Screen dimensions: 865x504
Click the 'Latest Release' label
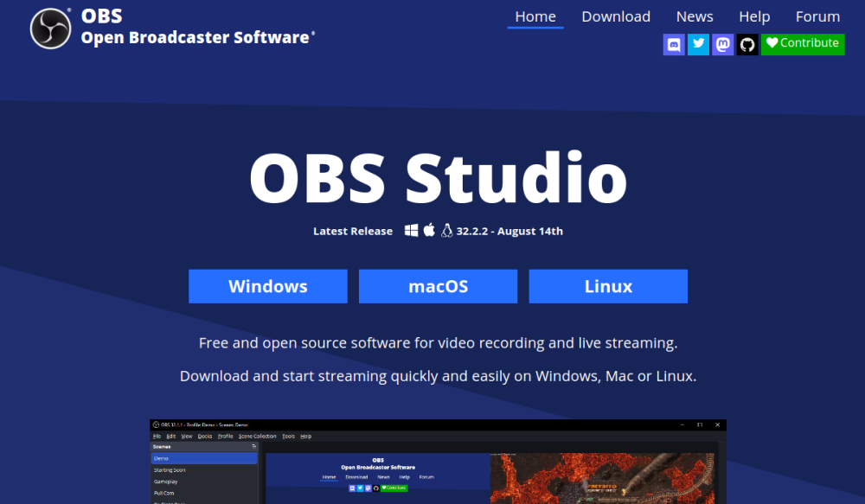(x=353, y=231)
